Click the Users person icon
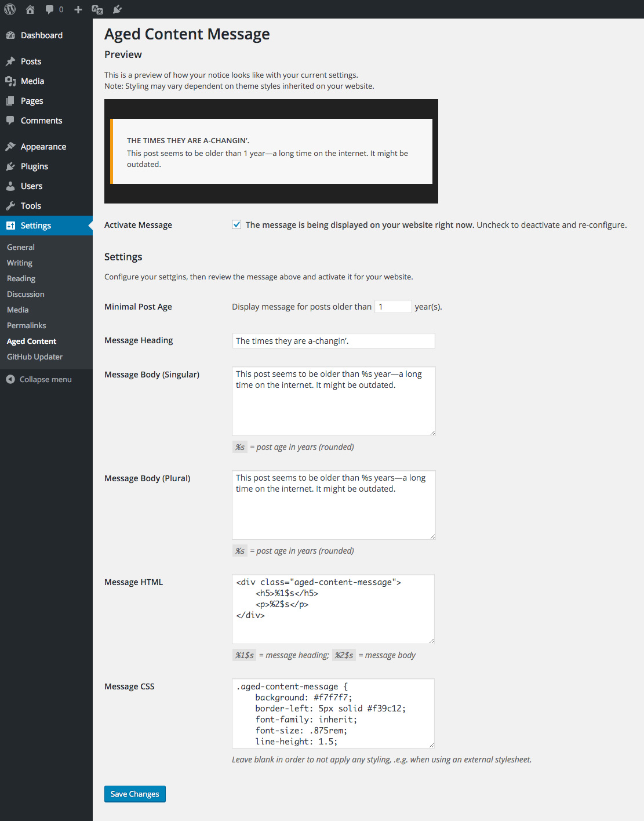This screenshot has height=821, width=644. (10, 186)
